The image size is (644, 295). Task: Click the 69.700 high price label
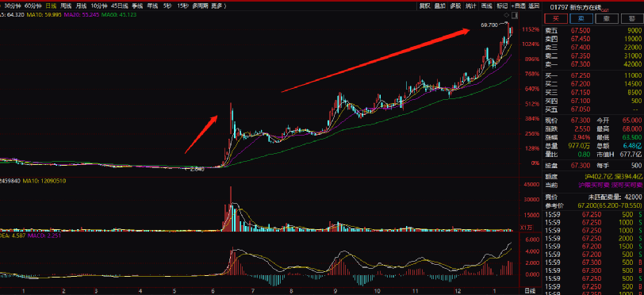(x=489, y=25)
